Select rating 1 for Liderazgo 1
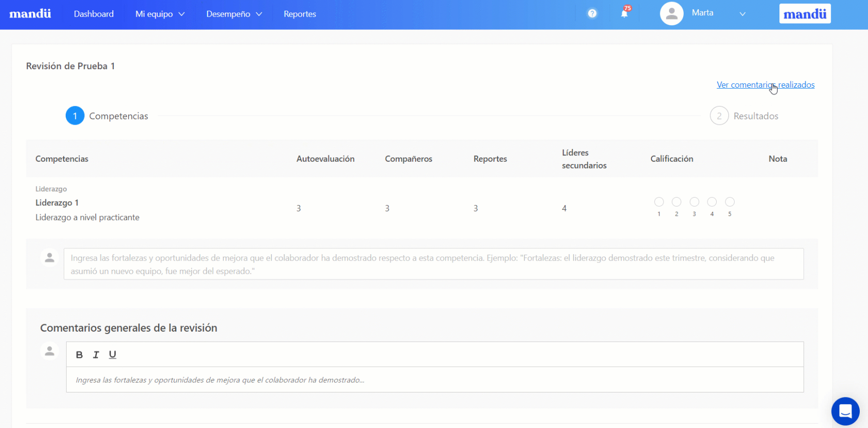Viewport: 868px width, 428px height. coord(659,202)
